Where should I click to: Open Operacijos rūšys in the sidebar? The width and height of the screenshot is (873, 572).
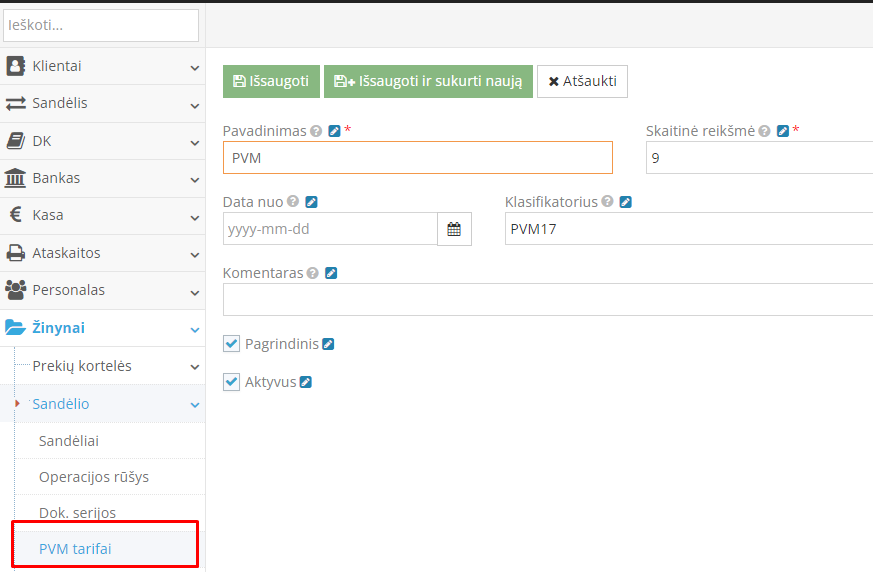click(94, 477)
